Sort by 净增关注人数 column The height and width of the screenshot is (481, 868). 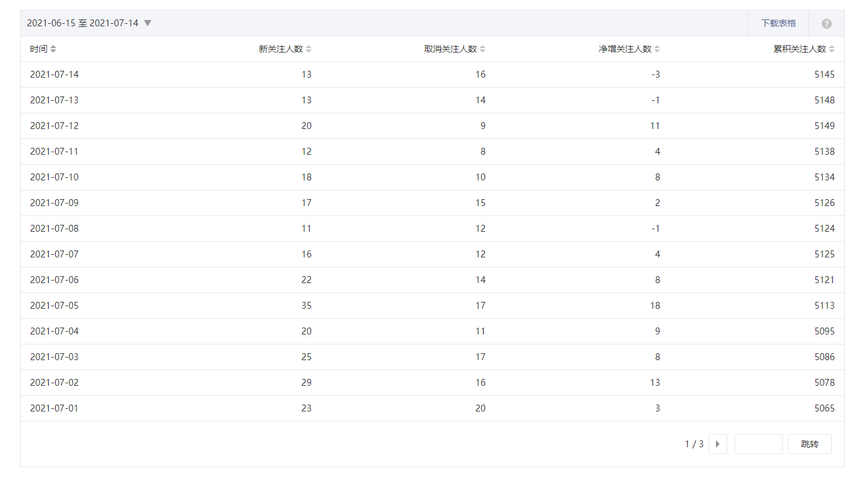tap(657, 49)
